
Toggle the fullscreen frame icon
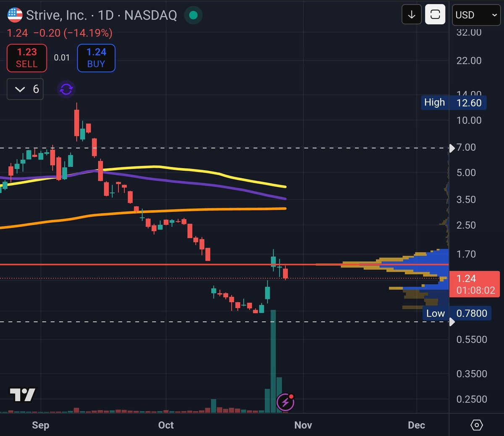[x=435, y=15]
